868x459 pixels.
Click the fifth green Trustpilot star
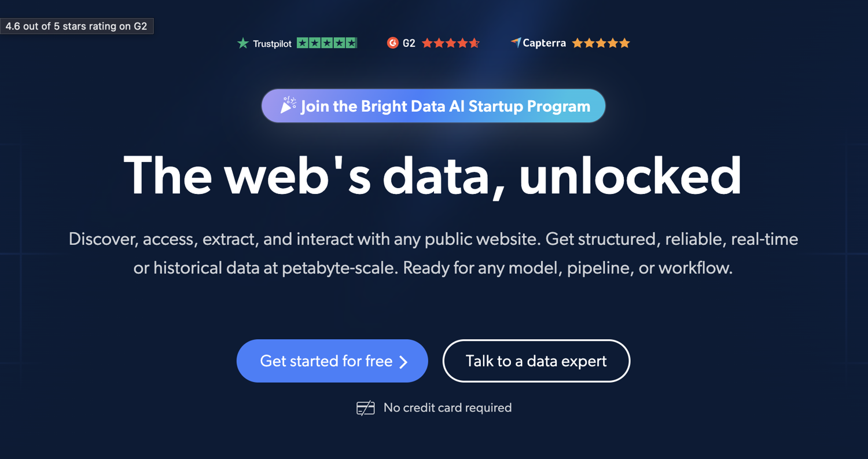[x=351, y=42]
